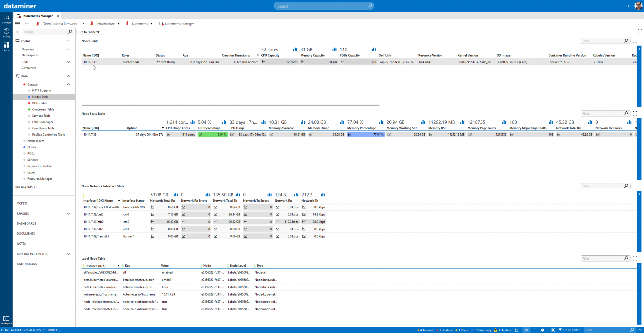Switch alarm console to pie chart view
Viewport: 644px width, 333px height.
[x=542, y=330]
